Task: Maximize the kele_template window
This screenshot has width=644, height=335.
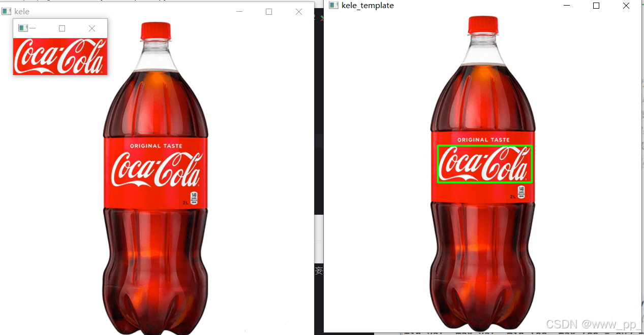Action: (596, 6)
